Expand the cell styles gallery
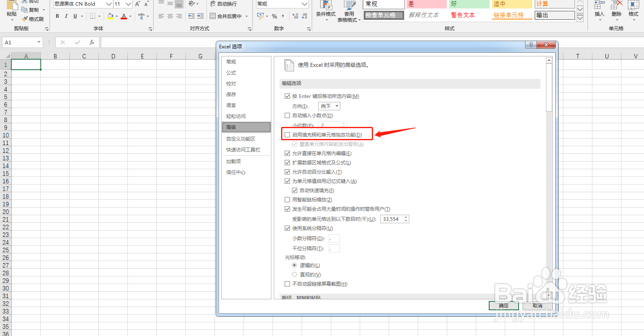The width and height of the screenshot is (644, 336). tap(580, 18)
